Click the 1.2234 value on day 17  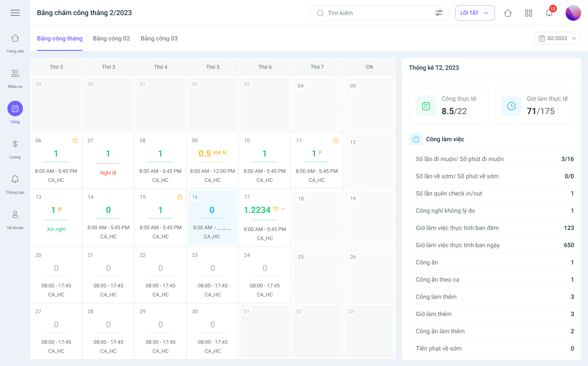click(257, 210)
